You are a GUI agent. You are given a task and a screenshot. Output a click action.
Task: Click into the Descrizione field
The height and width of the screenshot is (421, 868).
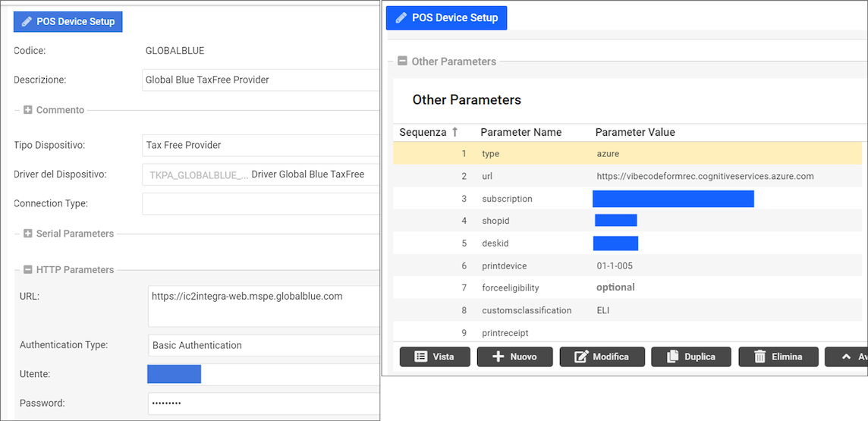pos(260,80)
